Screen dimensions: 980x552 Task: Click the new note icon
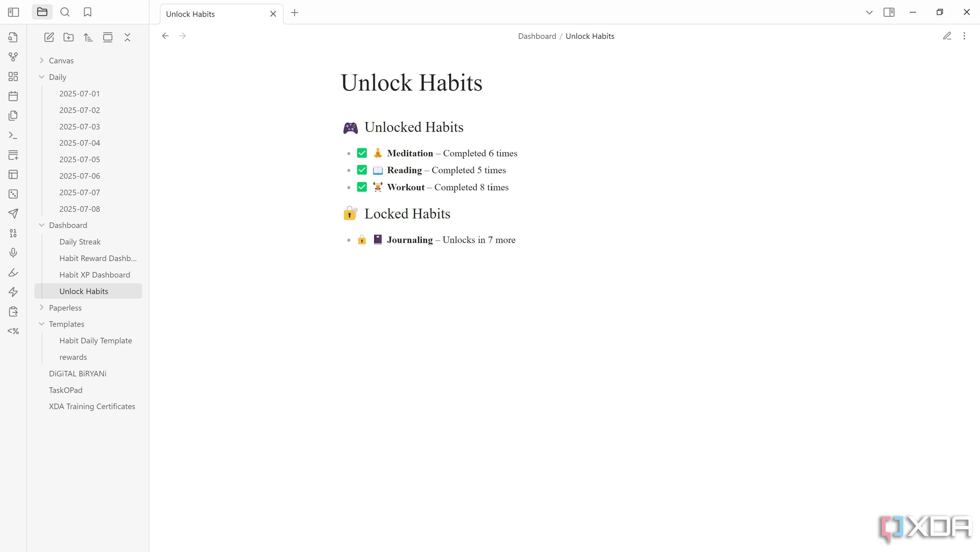pyautogui.click(x=49, y=37)
